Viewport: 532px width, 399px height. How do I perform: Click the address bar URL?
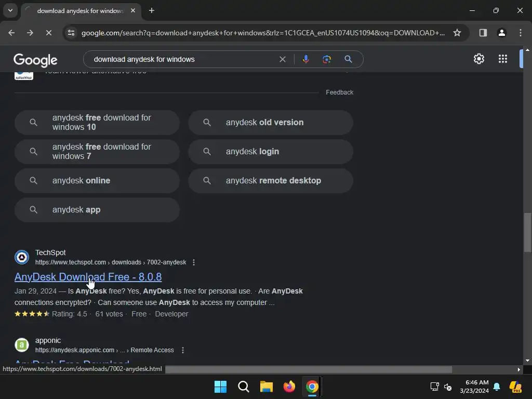click(x=263, y=33)
